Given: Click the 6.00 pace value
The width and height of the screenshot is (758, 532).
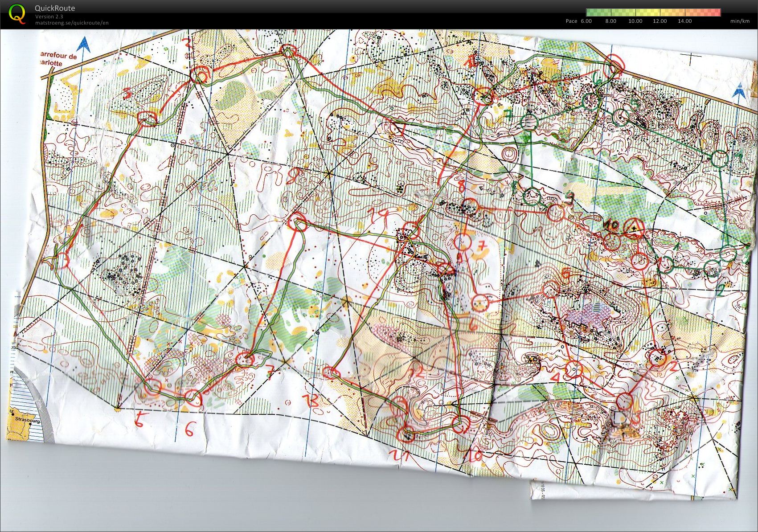Looking at the screenshot, I should (586, 21).
